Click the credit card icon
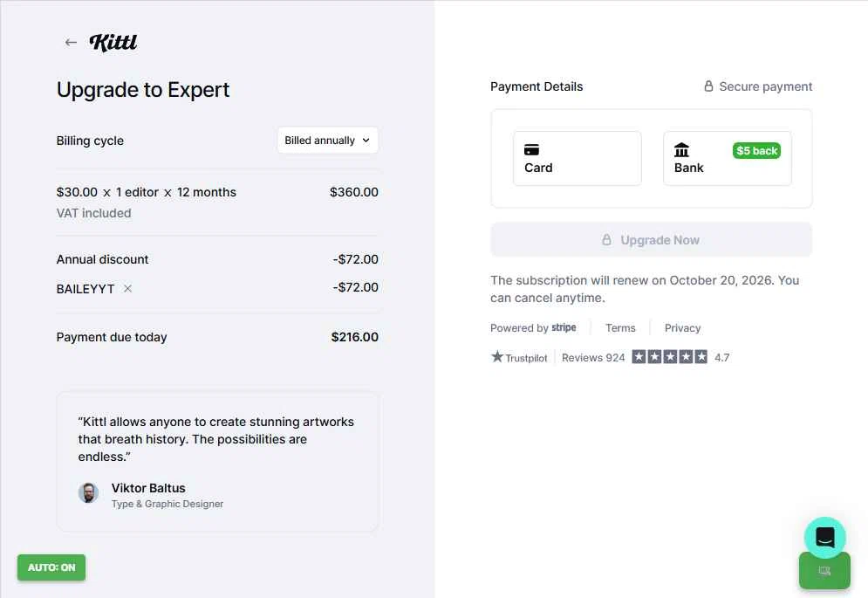Viewport: 868px width, 598px height. pyautogui.click(x=531, y=150)
